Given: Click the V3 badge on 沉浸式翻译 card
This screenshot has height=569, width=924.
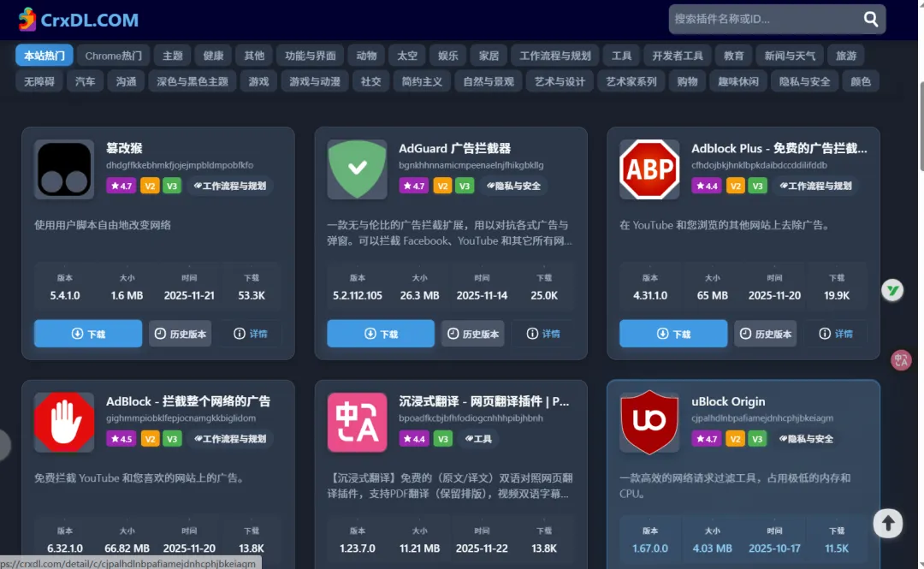Looking at the screenshot, I should point(443,439).
